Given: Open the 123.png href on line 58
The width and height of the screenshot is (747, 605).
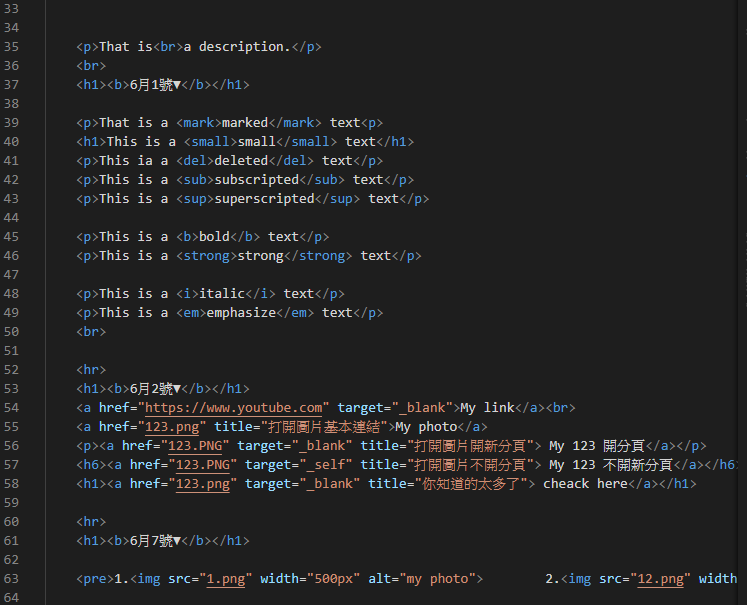Looking at the screenshot, I should 202,484.
